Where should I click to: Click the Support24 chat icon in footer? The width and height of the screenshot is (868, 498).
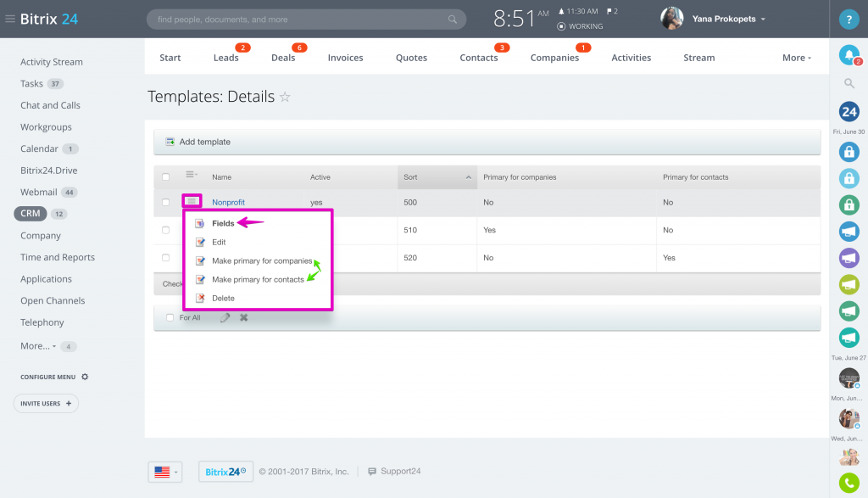click(372, 472)
